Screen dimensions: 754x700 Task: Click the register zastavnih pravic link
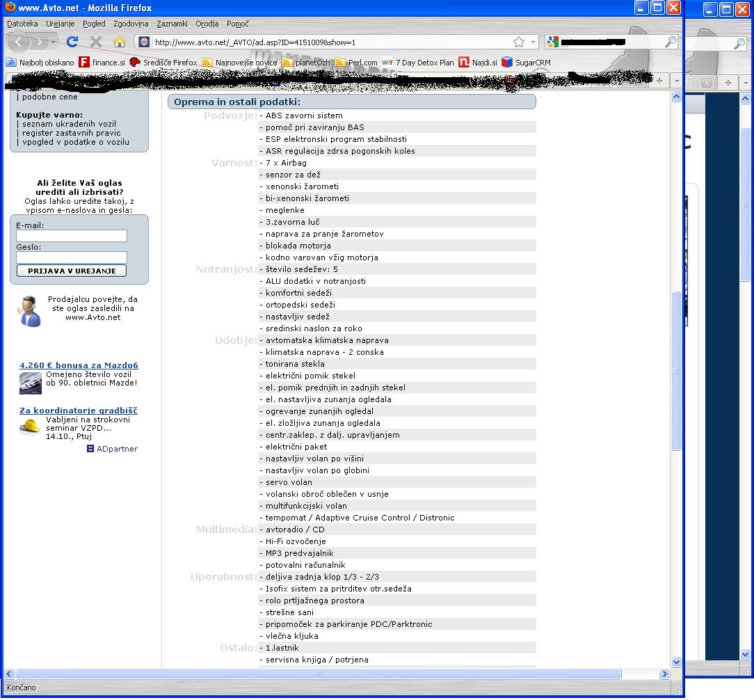(x=71, y=134)
